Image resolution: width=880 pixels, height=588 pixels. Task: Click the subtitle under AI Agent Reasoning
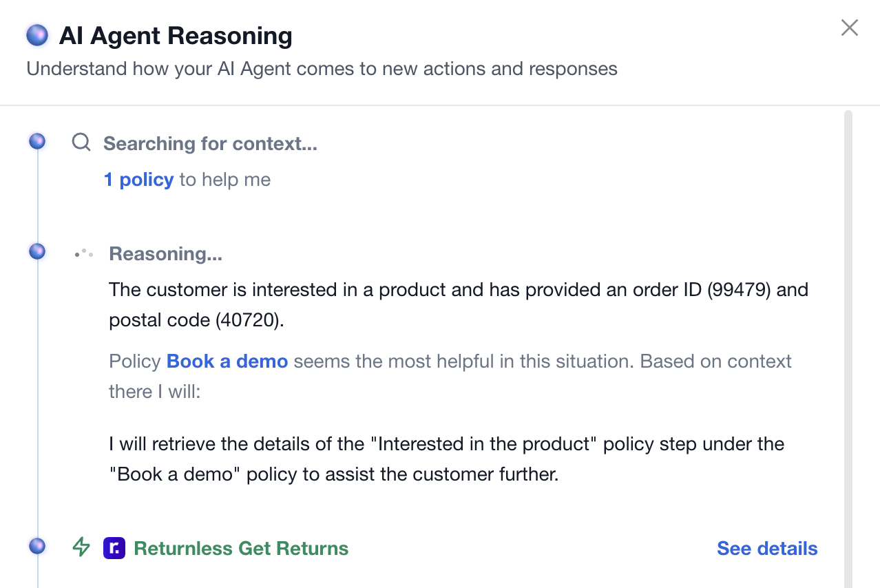click(322, 69)
